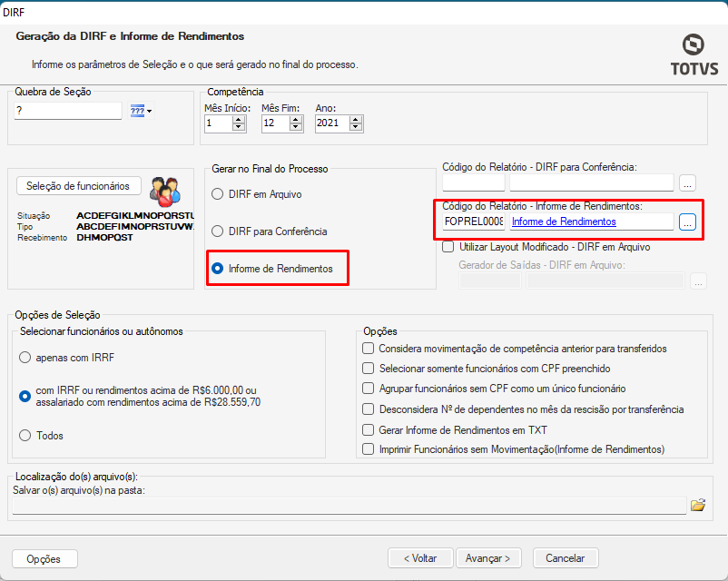728x581 pixels.
Task: Open the Opções button at bottom
Action: pyautogui.click(x=44, y=558)
